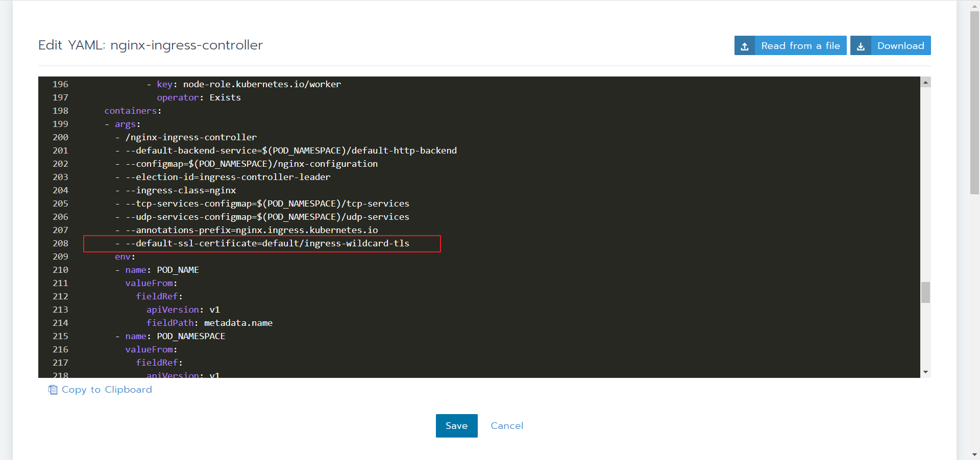
Task: Click the Edit YAML: nginx-ingress-controller heading
Action: [x=151, y=45]
